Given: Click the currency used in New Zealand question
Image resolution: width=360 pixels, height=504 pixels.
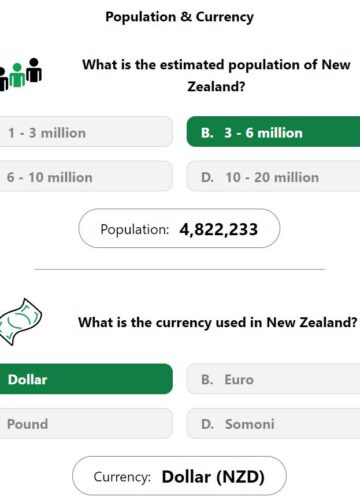Looking at the screenshot, I should (x=218, y=323).
